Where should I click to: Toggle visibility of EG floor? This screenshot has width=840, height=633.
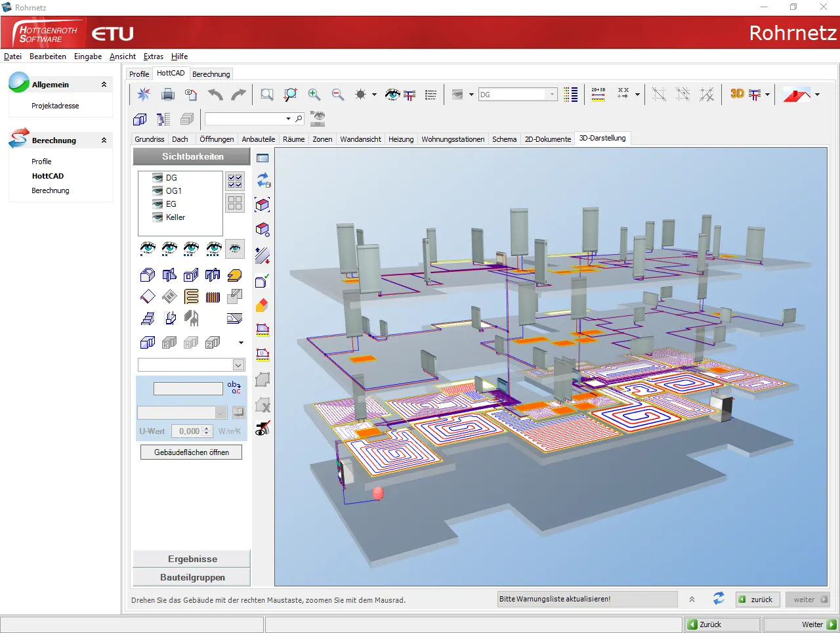click(x=157, y=204)
